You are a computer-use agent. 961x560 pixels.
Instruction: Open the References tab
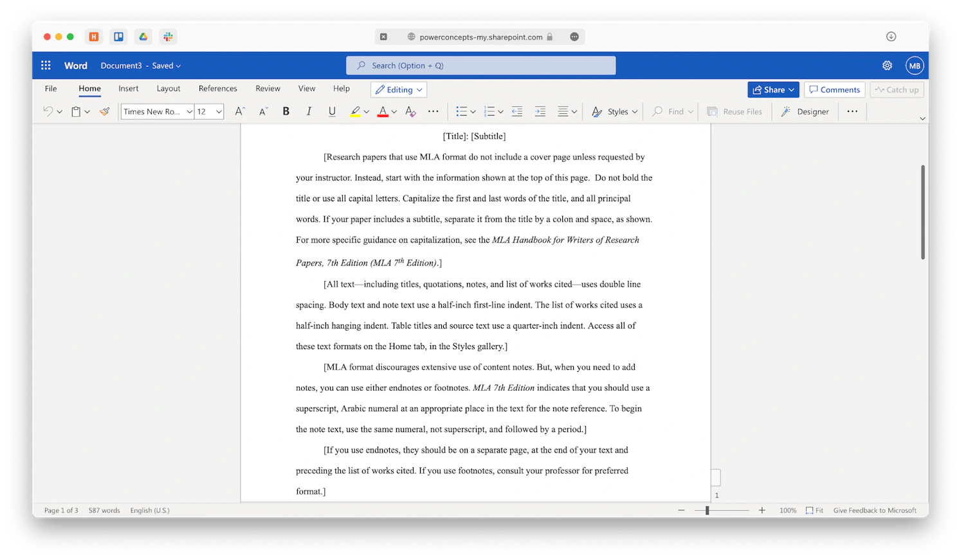point(217,89)
